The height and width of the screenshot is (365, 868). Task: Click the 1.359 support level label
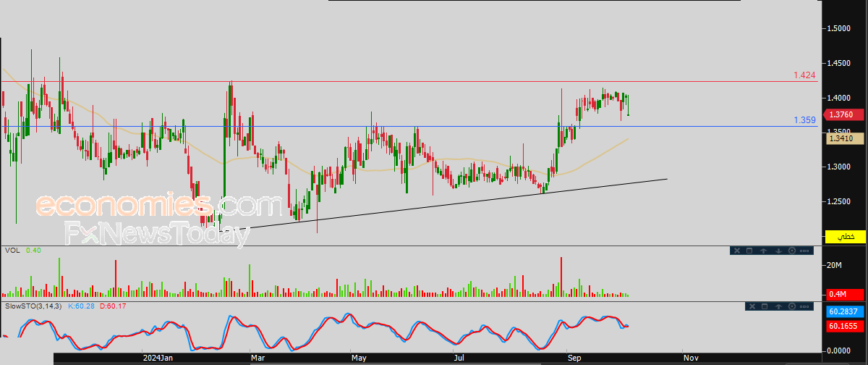pyautogui.click(x=804, y=120)
